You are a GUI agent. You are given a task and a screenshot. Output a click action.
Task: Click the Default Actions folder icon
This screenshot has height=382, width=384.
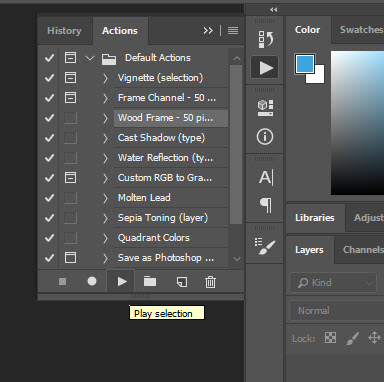tap(109, 59)
